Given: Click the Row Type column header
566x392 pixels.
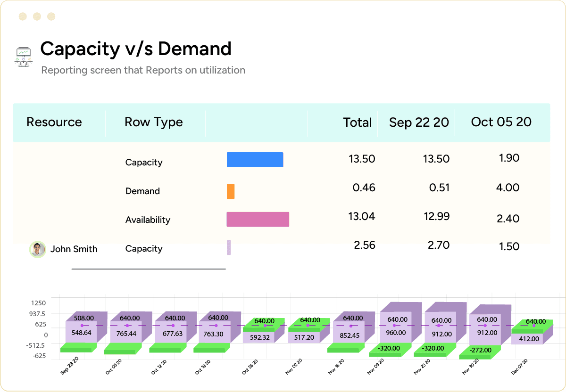Looking at the screenshot, I should pyautogui.click(x=153, y=122).
